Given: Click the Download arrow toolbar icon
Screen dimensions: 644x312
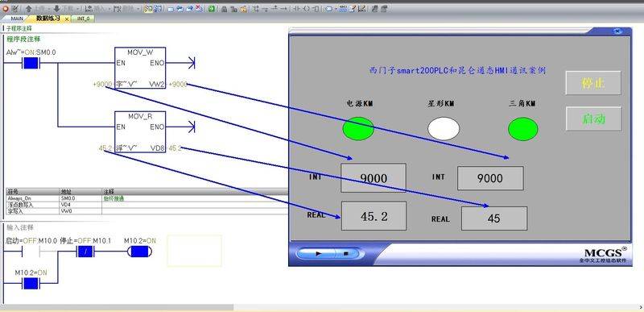Looking at the screenshot, I should pyautogui.click(x=57, y=8).
